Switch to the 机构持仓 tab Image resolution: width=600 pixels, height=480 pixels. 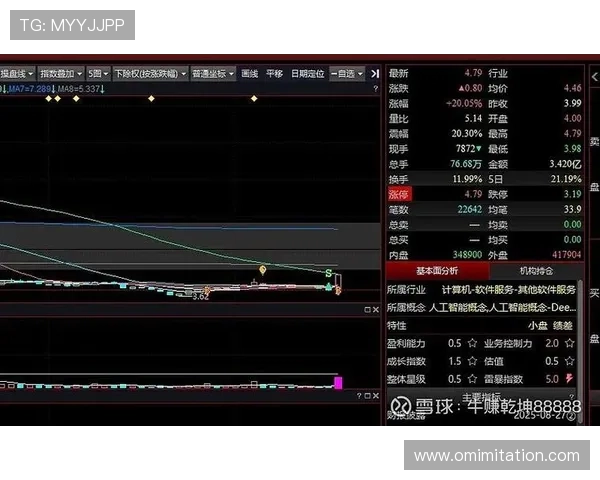point(536,271)
